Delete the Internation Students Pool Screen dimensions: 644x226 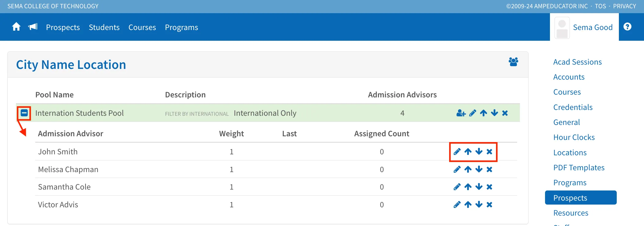(505, 113)
